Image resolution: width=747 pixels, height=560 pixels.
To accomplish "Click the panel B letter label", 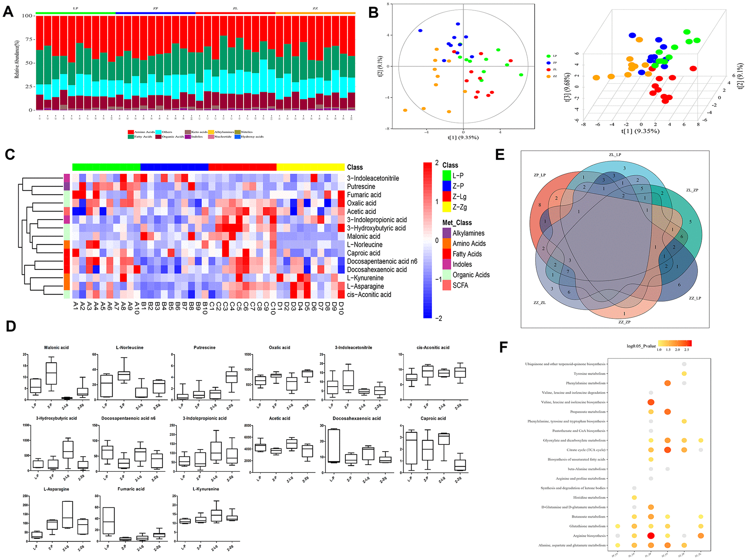I will coord(373,12).
